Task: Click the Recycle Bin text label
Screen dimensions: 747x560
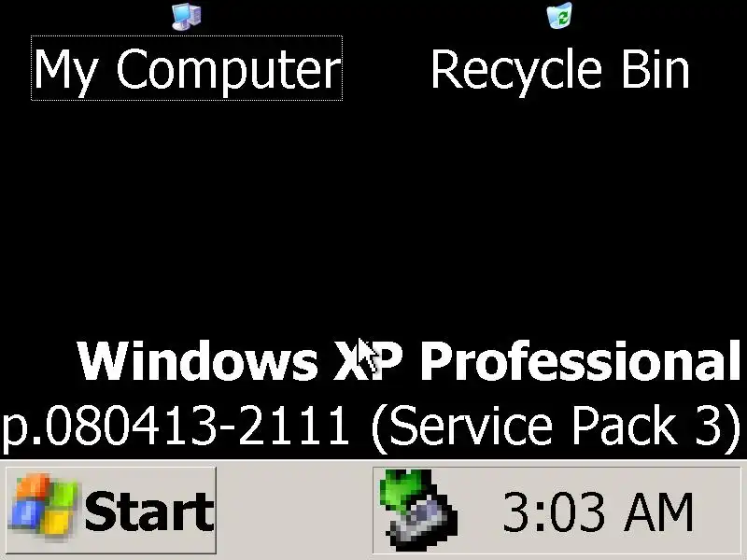Action: (560, 69)
